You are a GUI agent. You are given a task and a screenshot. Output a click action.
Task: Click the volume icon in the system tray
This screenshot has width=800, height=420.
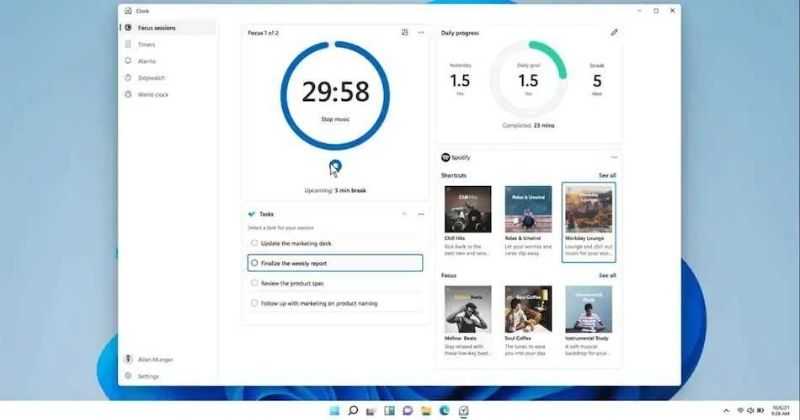click(750, 411)
